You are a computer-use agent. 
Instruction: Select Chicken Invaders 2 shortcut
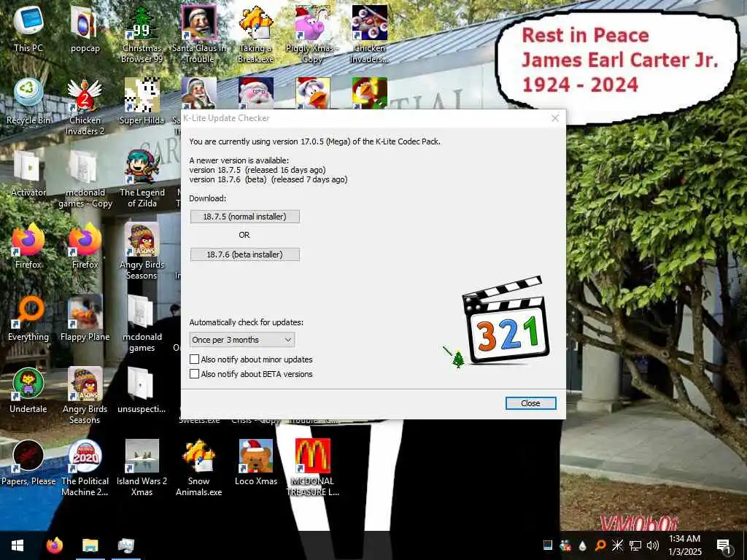(x=85, y=106)
